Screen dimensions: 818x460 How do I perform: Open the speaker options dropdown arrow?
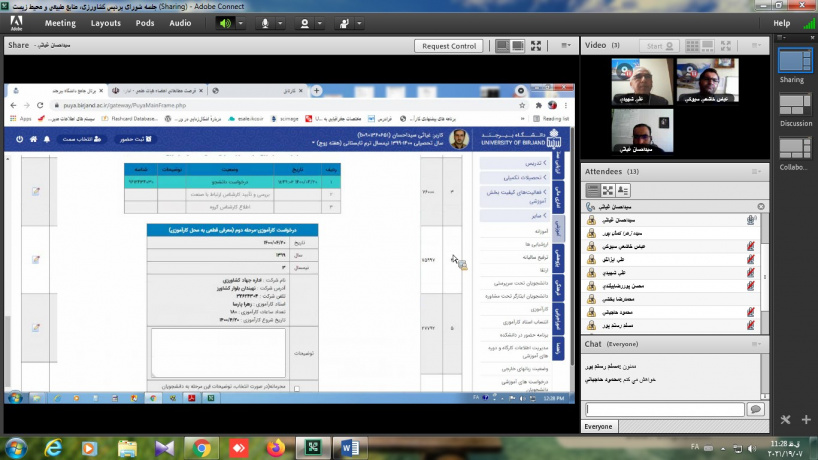click(243, 22)
